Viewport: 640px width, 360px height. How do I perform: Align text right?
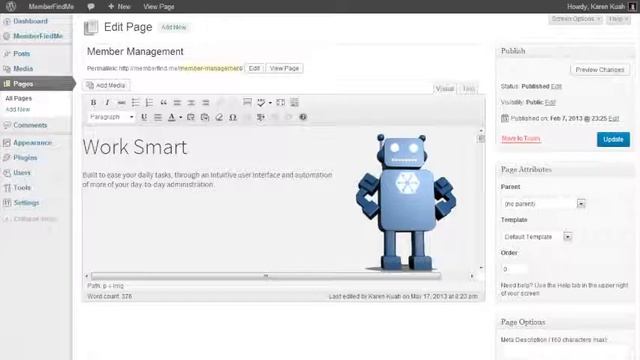[205, 102]
